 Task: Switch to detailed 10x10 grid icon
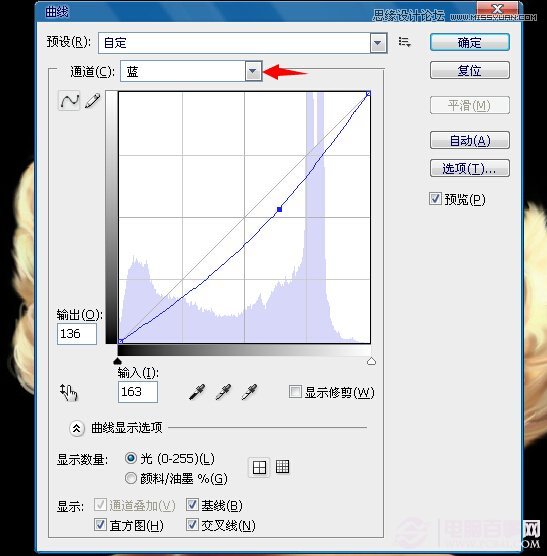(282, 467)
